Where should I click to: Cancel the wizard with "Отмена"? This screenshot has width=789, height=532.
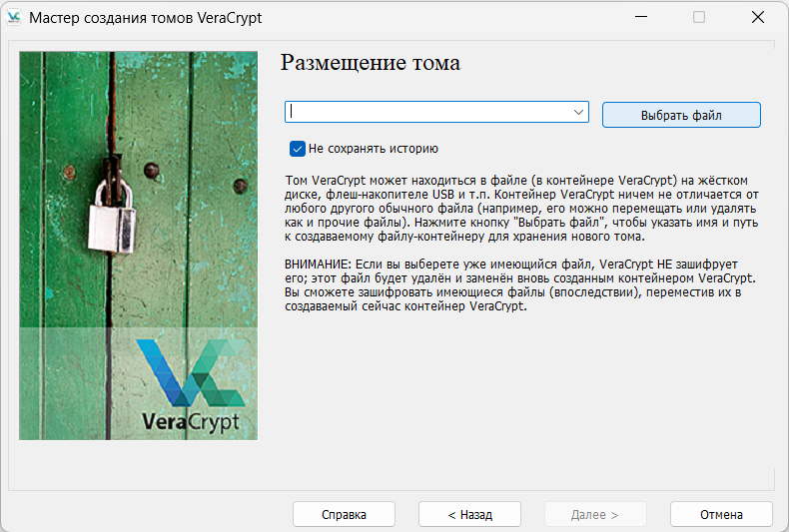(721, 514)
